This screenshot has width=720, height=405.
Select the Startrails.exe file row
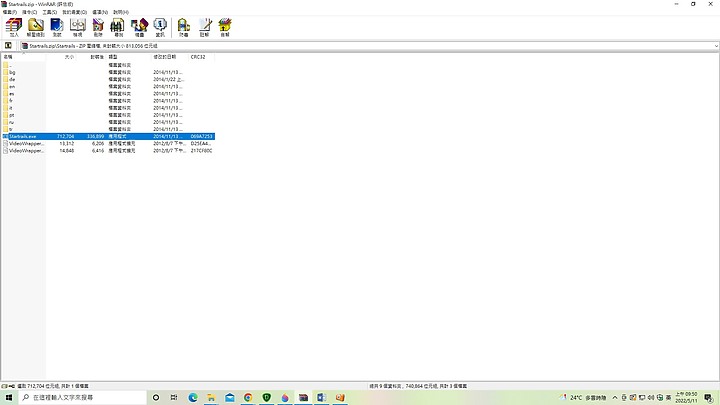[x=108, y=136]
